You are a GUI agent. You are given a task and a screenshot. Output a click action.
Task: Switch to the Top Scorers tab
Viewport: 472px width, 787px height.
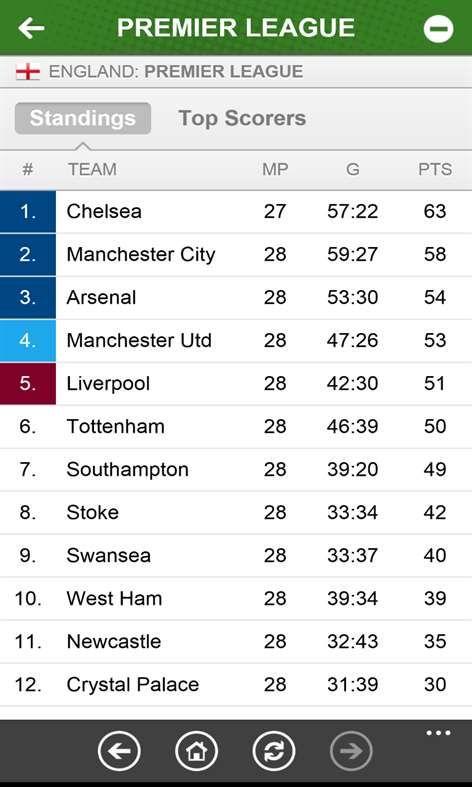242,118
